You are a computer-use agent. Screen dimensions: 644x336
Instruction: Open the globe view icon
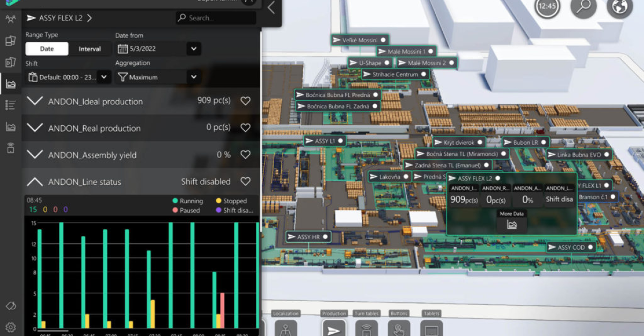click(619, 8)
